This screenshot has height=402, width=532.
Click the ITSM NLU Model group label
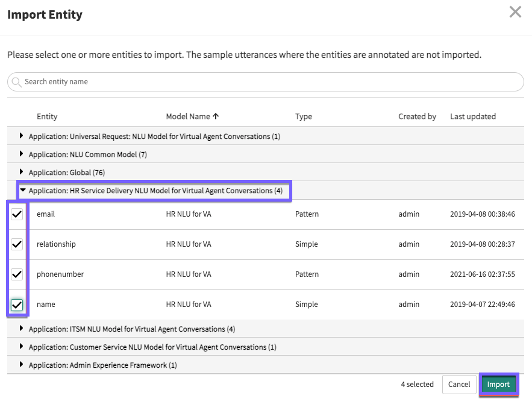pyautogui.click(x=132, y=329)
